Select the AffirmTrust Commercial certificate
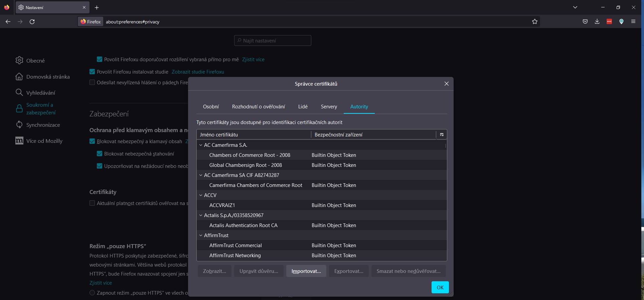644x300 pixels. (x=322, y=245)
